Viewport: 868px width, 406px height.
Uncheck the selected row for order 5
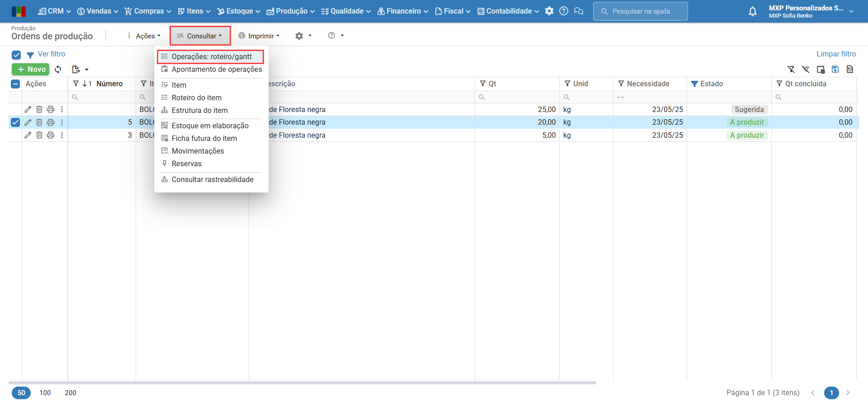point(15,122)
